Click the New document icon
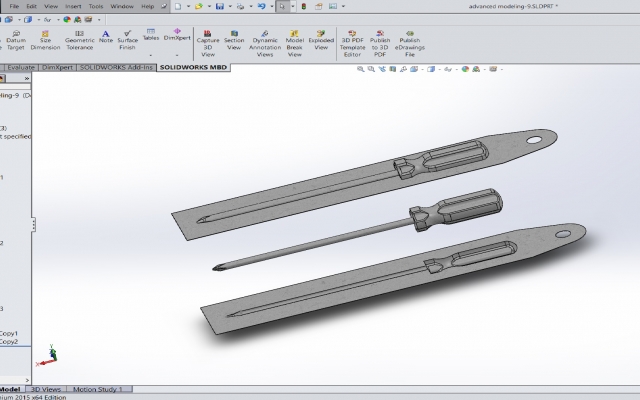Screen dimensions: 640x400 (x=178, y=6)
